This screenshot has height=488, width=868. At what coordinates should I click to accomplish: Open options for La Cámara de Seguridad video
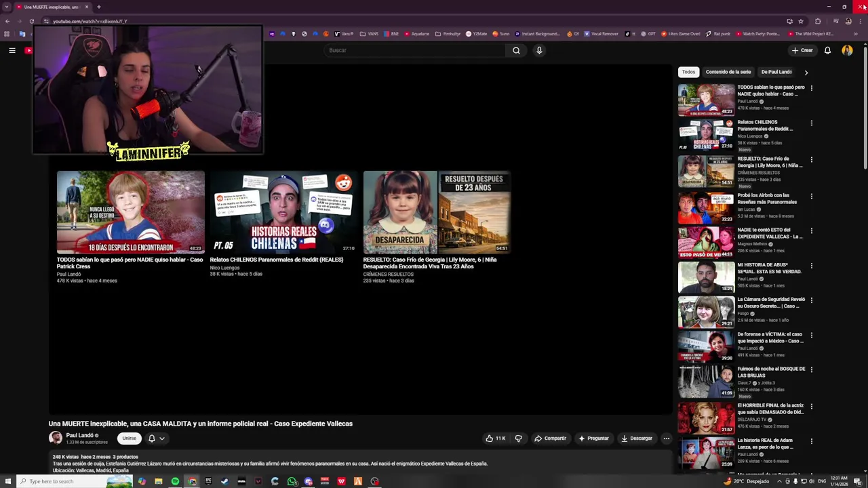point(811,300)
